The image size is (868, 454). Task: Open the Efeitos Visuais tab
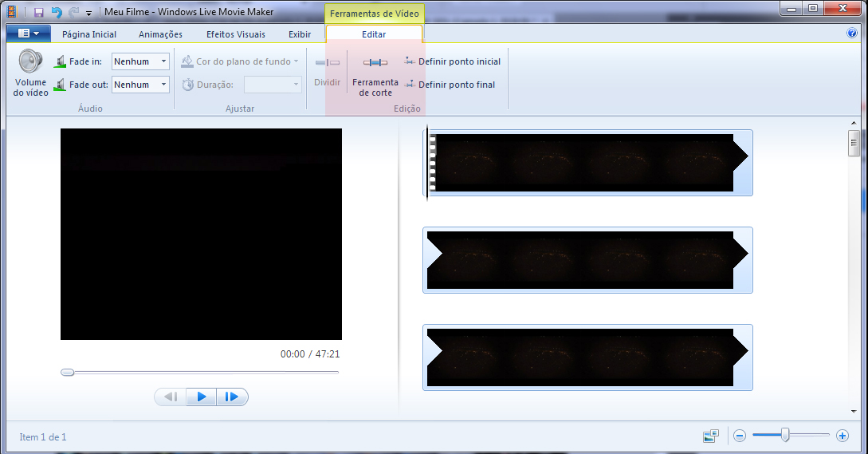(235, 34)
